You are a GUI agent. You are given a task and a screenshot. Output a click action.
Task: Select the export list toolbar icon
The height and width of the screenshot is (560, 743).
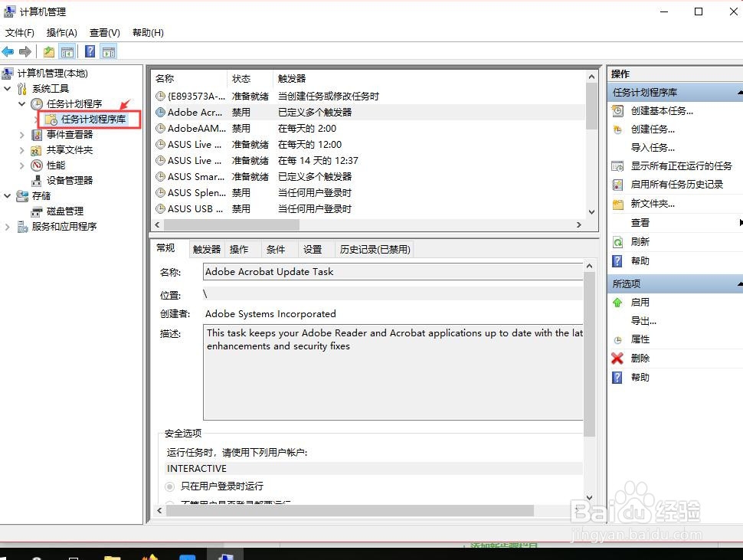47,51
